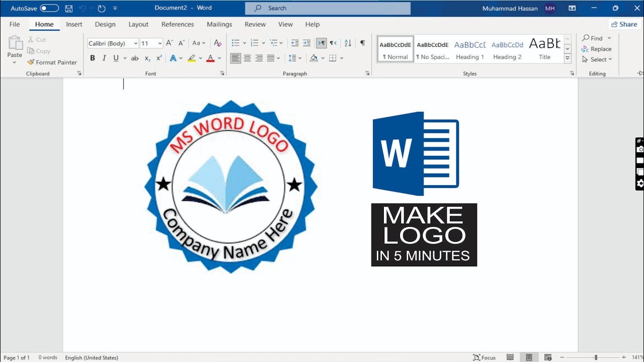Expand the Paste options arrow
The image size is (644, 362).
click(x=15, y=63)
